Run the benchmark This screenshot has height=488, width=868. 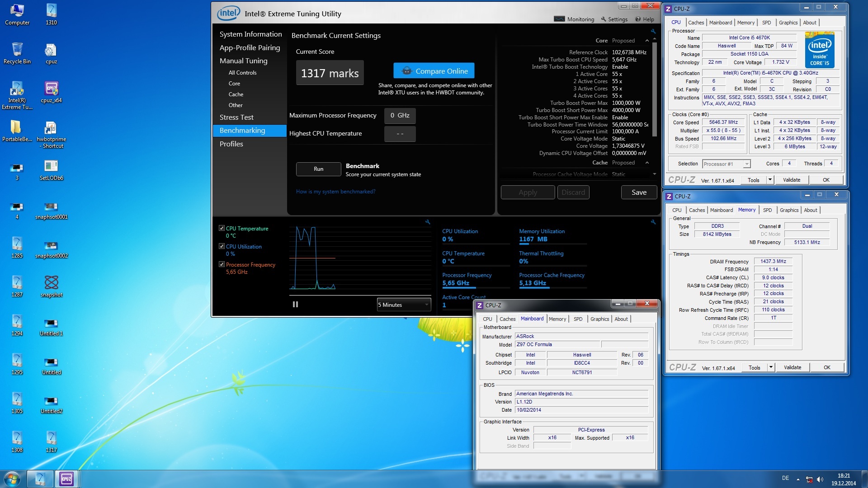[319, 169]
